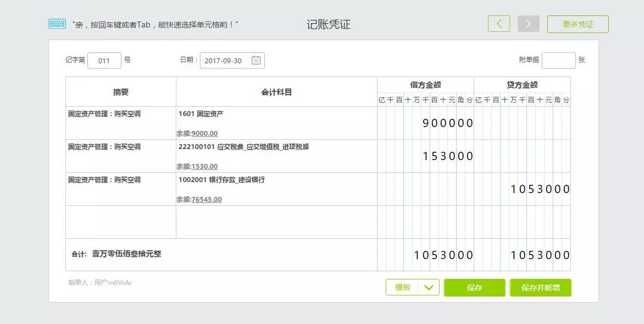Open balance link 76545.00
This screenshot has width=644, height=324.
[207, 200]
